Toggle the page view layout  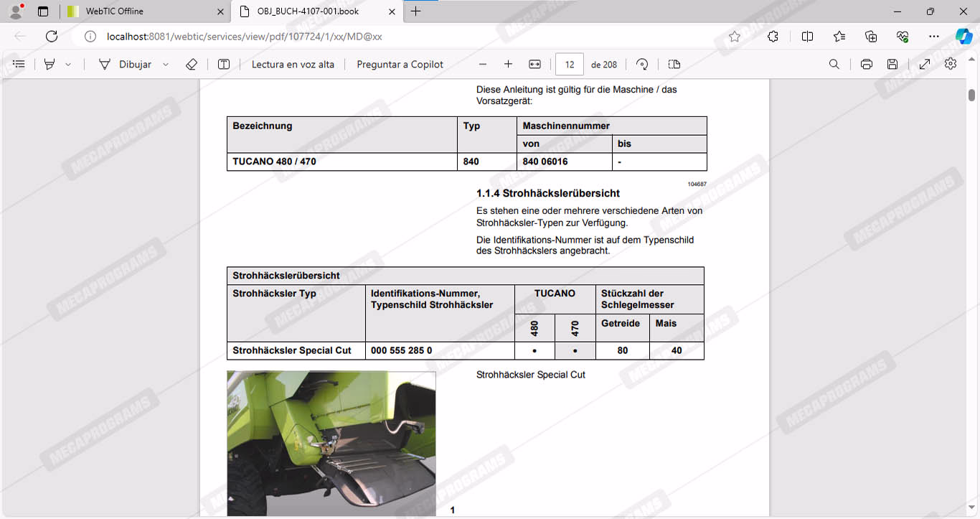[x=674, y=64]
